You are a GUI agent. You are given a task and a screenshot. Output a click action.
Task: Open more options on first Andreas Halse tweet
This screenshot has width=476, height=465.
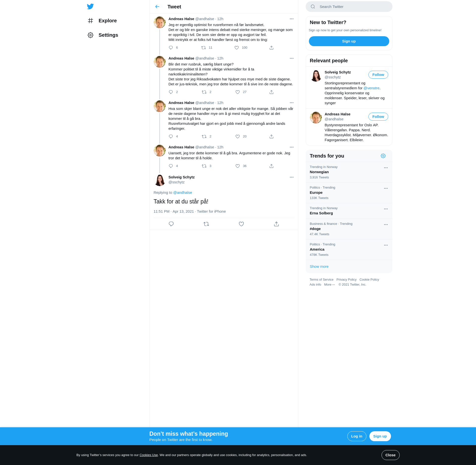pyautogui.click(x=292, y=19)
